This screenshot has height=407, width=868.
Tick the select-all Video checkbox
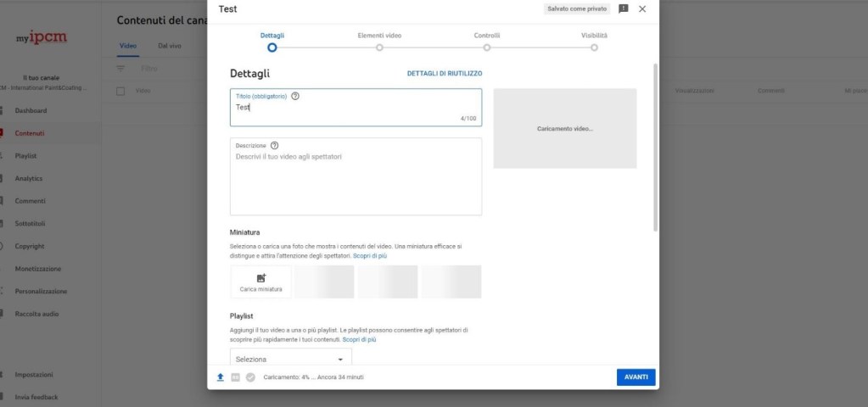coord(120,90)
